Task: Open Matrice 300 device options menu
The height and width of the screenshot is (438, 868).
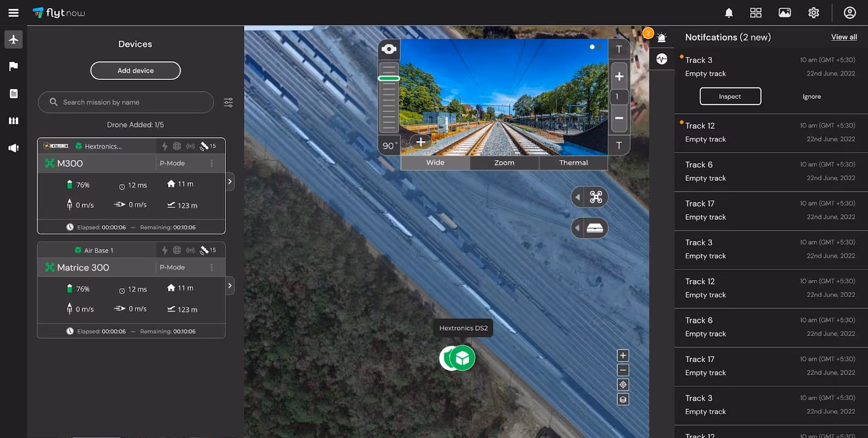Action: click(x=212, y=268)
